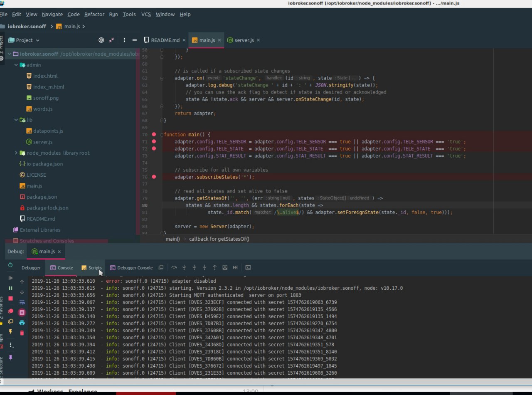Open the Tools menu

click(129, 14)
